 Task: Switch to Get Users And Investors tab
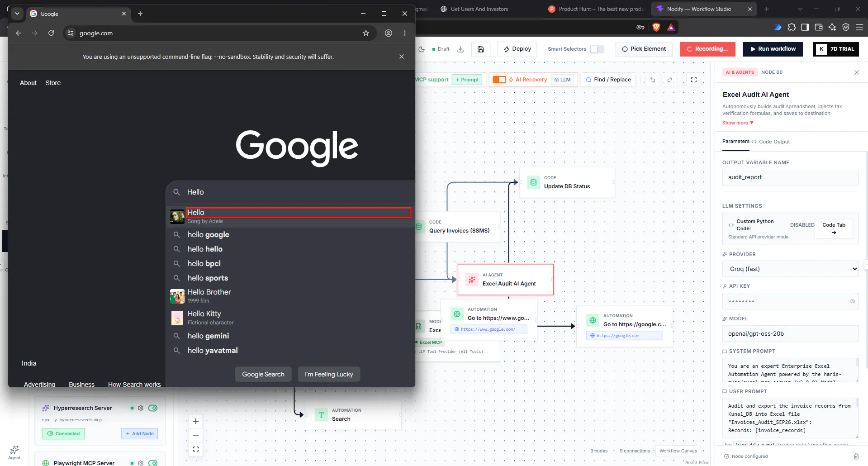(479, 9)
